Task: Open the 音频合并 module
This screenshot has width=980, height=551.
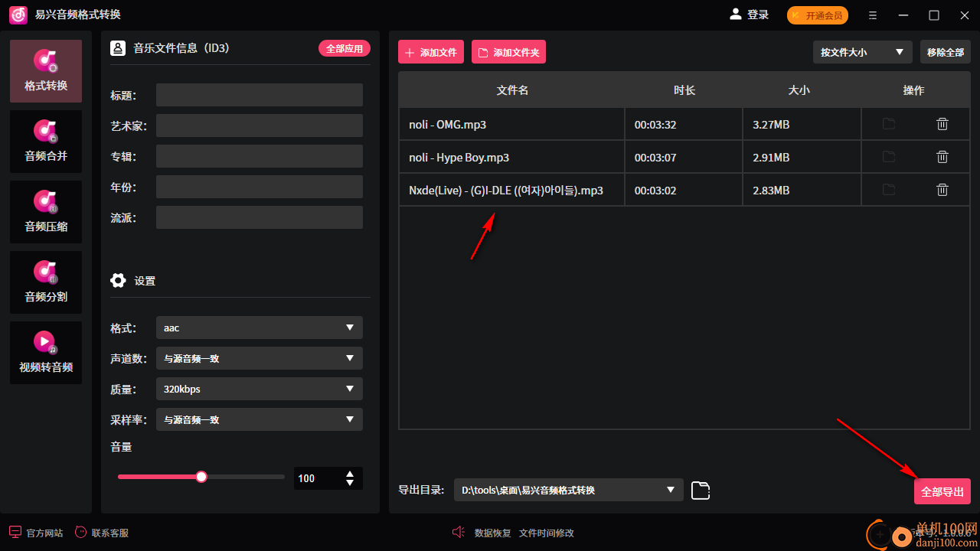Action: (46, 142)
